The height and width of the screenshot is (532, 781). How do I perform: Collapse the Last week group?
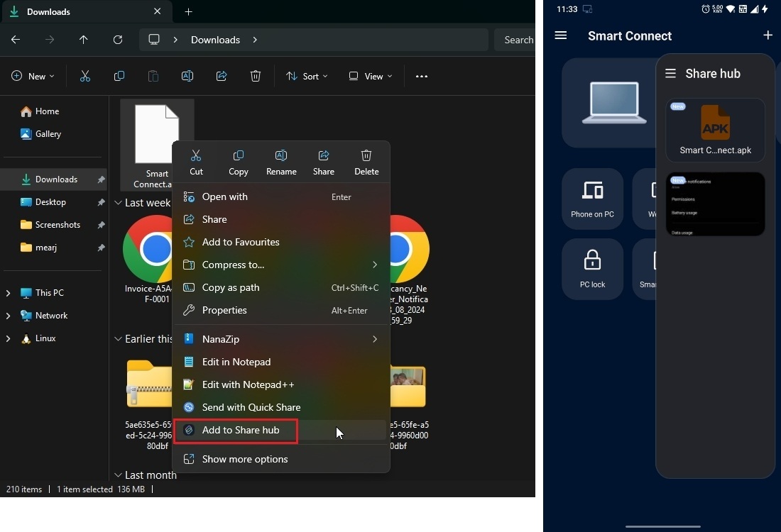click(118, 203)
